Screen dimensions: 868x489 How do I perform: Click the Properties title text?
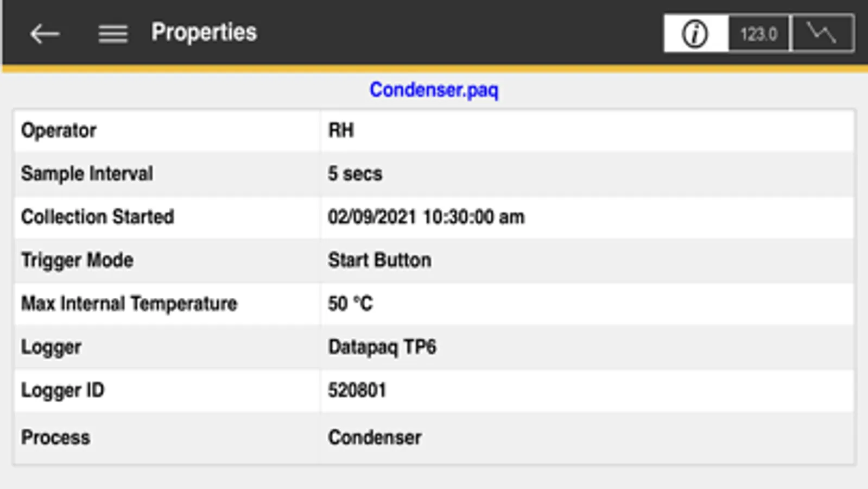coord(204,32)
